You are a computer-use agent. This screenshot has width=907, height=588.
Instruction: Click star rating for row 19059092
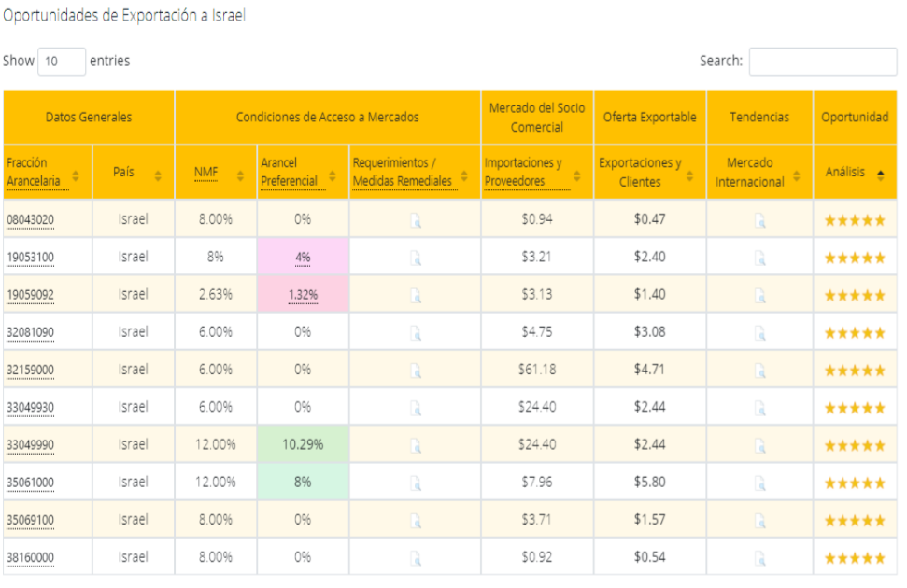tap(854, 296)
